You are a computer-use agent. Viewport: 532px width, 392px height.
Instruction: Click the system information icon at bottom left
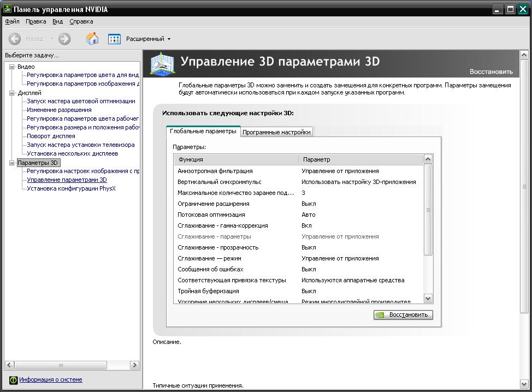coord(13,380)
